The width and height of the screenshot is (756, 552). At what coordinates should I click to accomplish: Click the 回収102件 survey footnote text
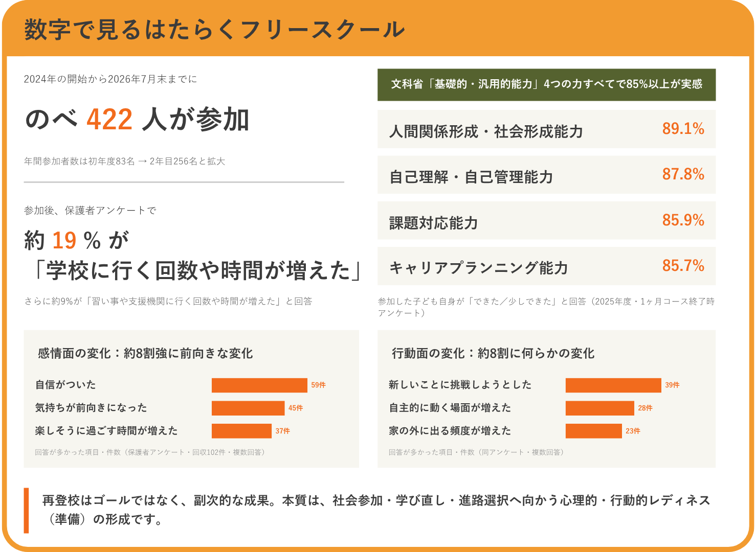coord(150,452)
